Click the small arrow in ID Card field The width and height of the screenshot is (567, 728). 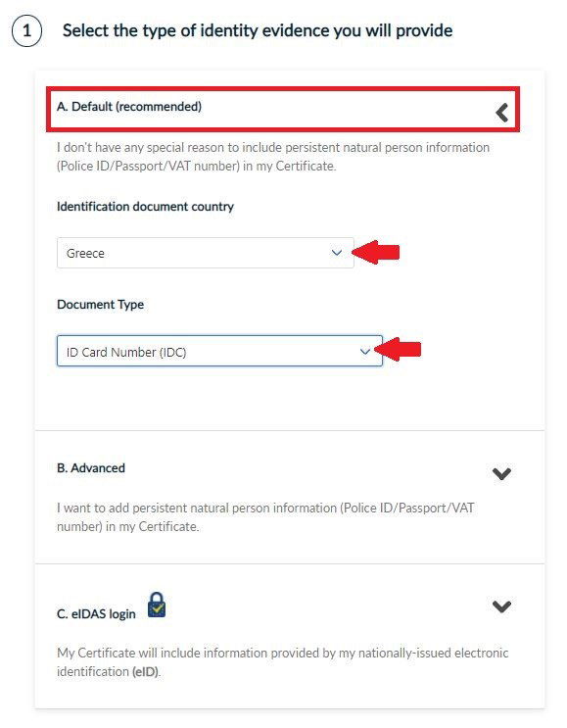[x=365, y=352]
